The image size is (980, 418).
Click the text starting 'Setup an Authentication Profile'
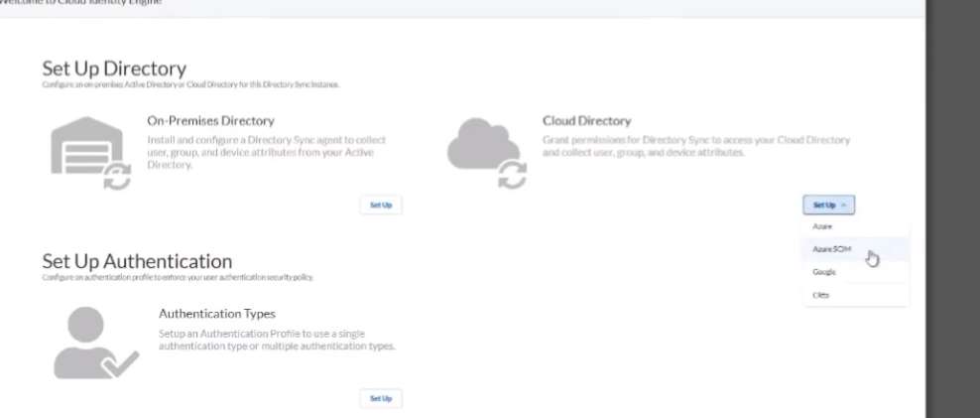[277, 340]
